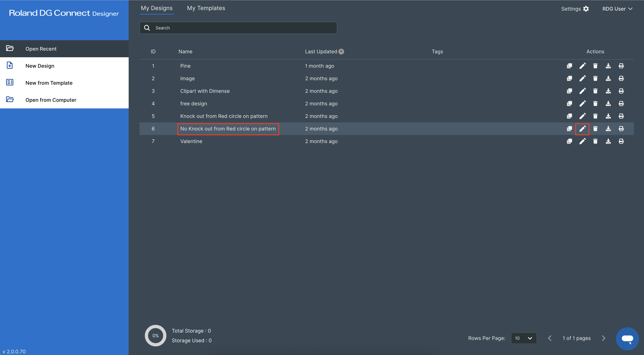Click the free design name
Screen dimensions: 644x355
[194, 104]
